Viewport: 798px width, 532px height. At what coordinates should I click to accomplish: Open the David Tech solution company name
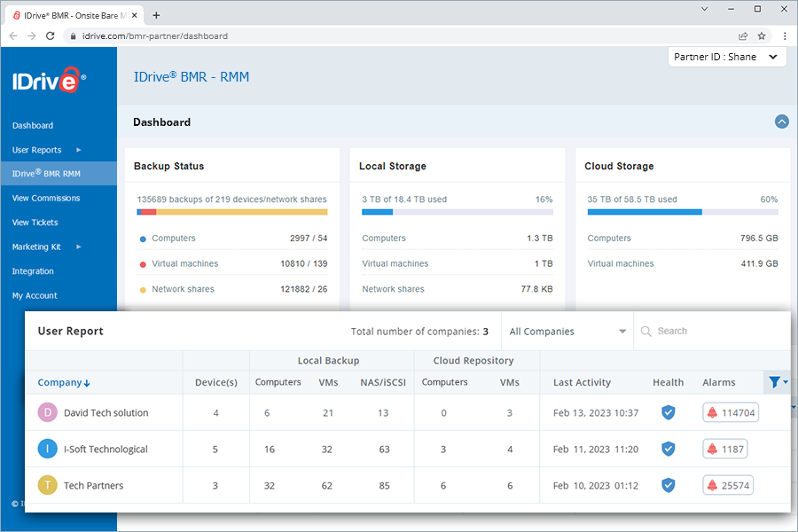coord(106,413)
